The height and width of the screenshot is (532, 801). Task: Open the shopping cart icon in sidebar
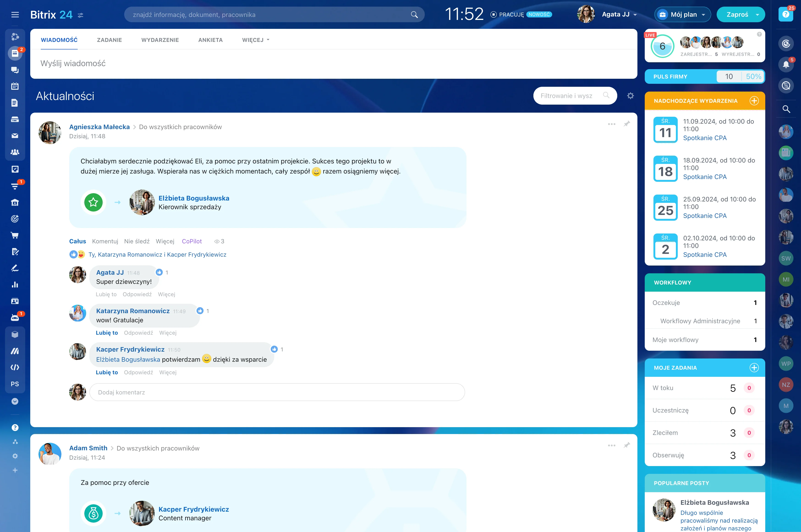(x=15, y=235)
